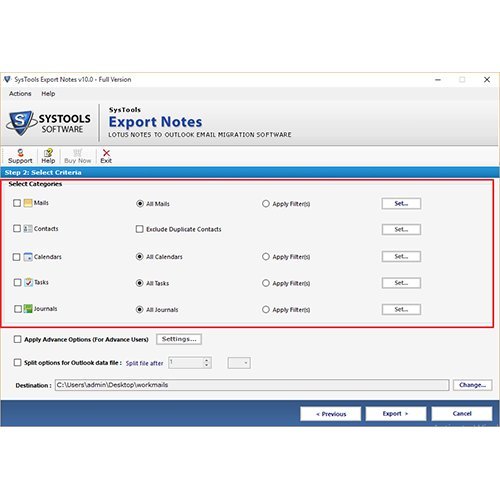
Task: Go back with the Previous button
Action: point(331,414)
